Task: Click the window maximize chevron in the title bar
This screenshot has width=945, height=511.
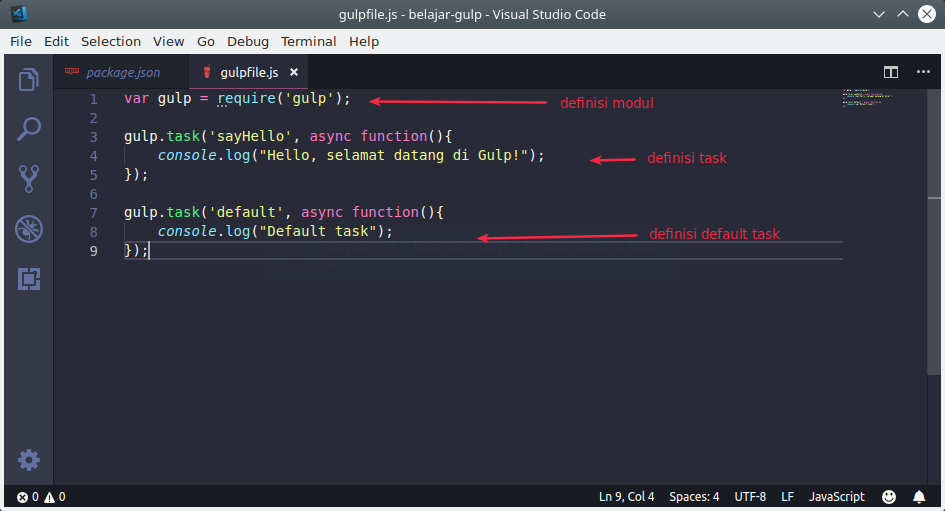Action: 902,14
